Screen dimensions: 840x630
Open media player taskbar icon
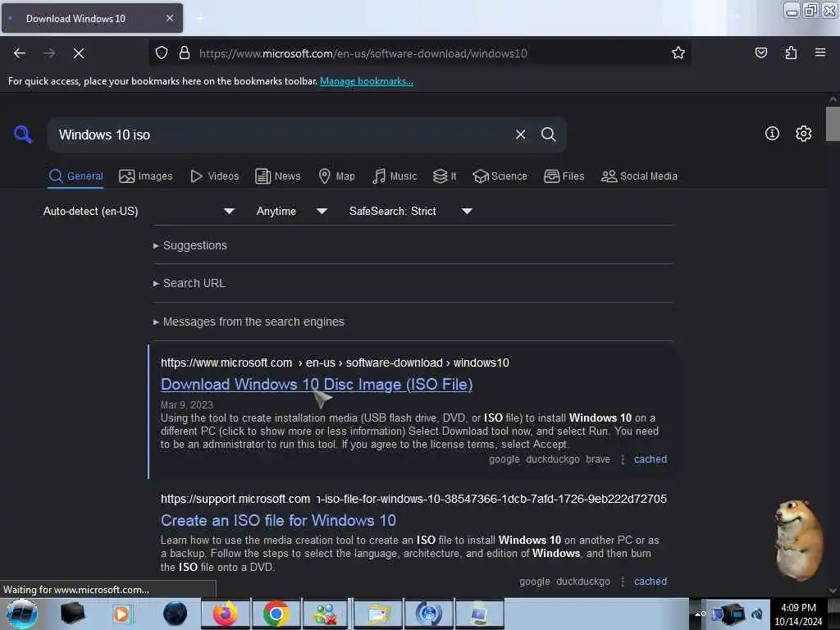point(121,614)
